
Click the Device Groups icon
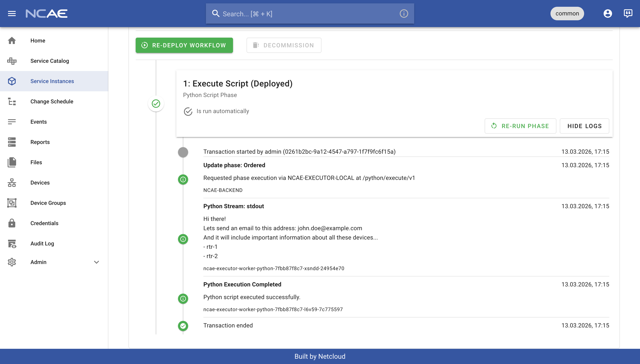pyautogui.click(x=12, y=203)
